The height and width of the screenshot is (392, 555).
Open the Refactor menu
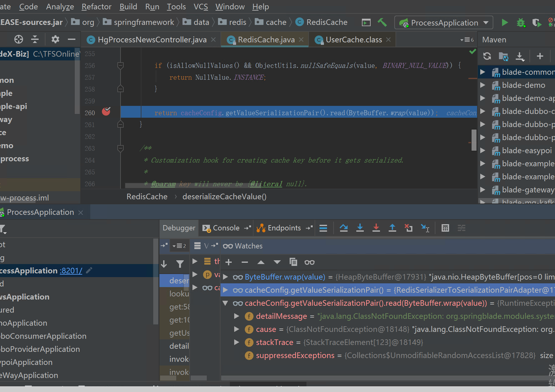(96, 7)
